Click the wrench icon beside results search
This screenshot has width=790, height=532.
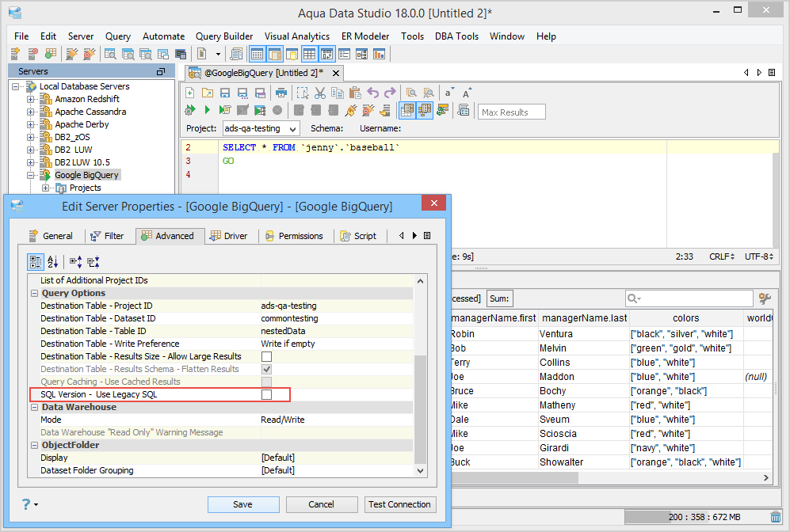tap(765, 298)
